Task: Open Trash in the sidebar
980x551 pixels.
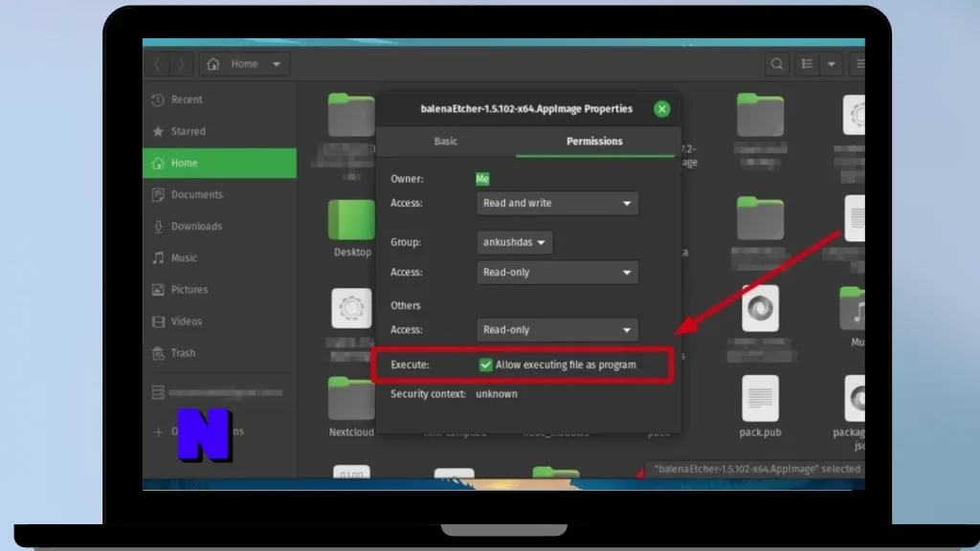Action: click(x=219, y=353)
